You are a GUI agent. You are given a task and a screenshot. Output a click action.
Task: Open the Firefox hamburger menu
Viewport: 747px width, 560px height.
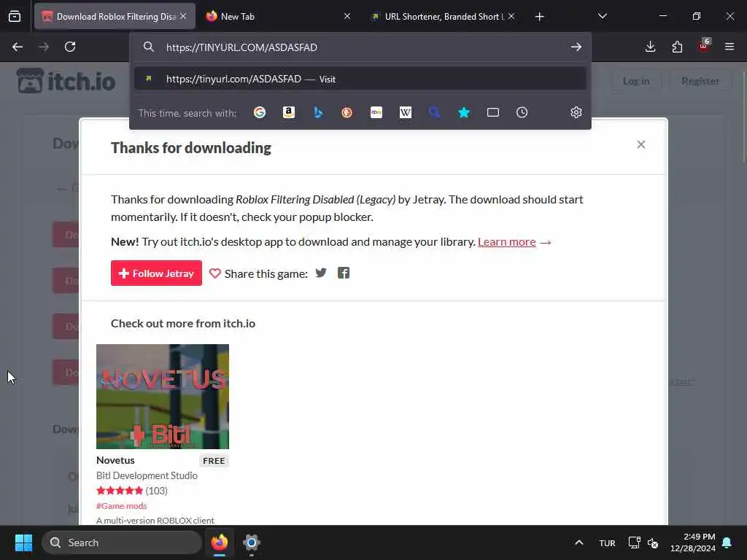(x=729, y=47)
